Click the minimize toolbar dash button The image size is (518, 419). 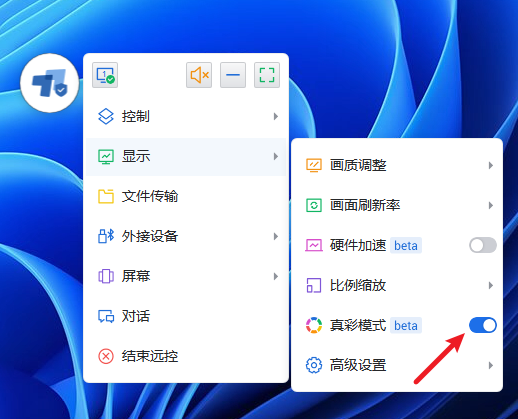tap(233, 75)
